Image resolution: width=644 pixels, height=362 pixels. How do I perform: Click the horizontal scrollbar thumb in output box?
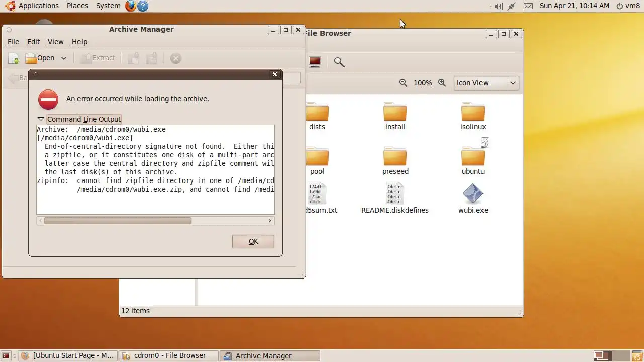[117, 220]
